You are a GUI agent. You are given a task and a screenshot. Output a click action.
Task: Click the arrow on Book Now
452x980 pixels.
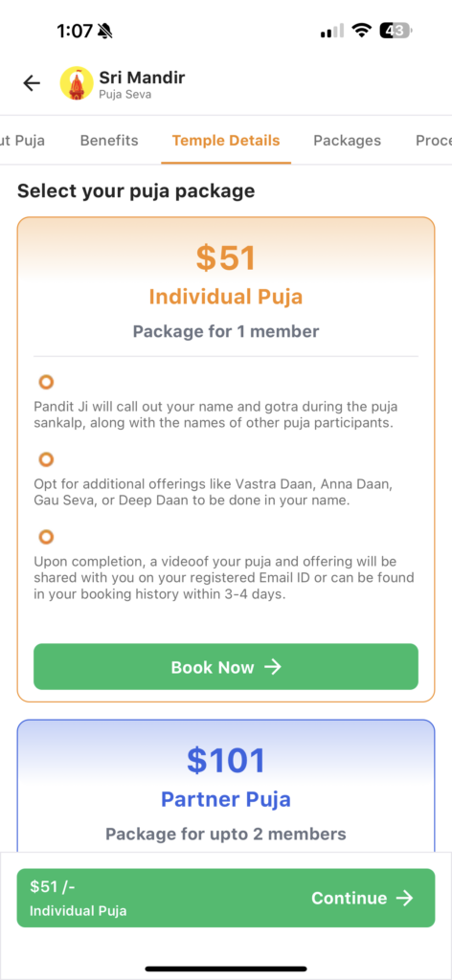point(273,667)
